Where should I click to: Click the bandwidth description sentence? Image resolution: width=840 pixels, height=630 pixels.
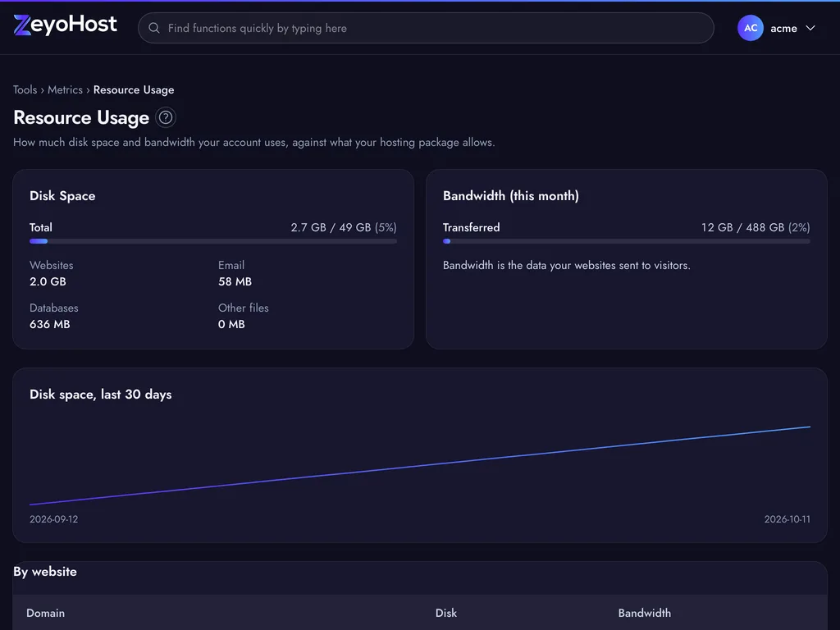tap(566, 265)
